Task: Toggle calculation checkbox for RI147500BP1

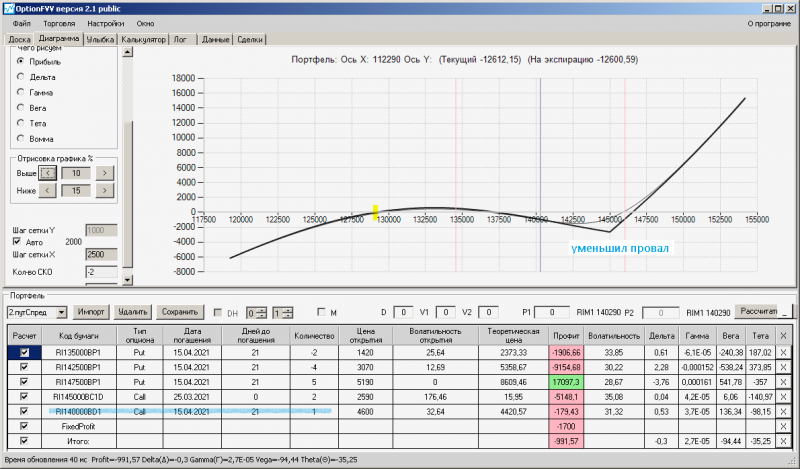Action: point(24,382)
